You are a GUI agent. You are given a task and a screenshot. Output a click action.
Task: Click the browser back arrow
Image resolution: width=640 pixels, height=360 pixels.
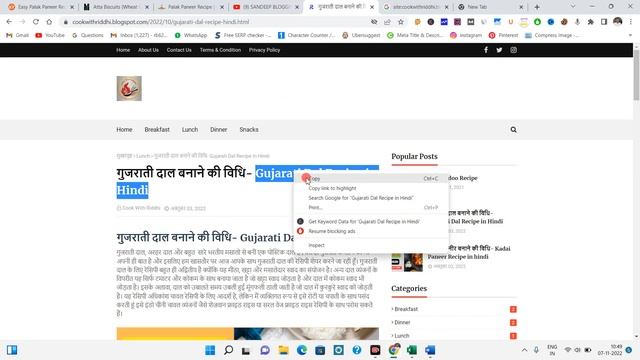(9, 22)
